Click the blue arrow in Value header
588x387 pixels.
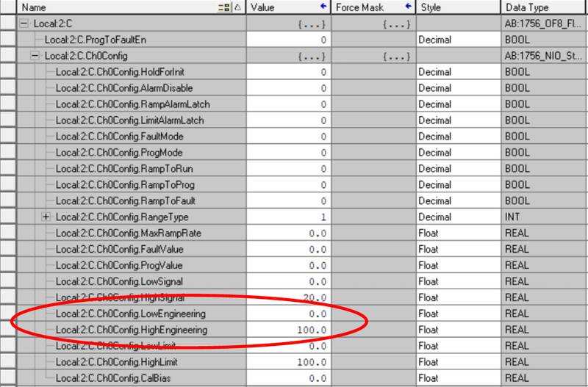(x=323, y=7)
